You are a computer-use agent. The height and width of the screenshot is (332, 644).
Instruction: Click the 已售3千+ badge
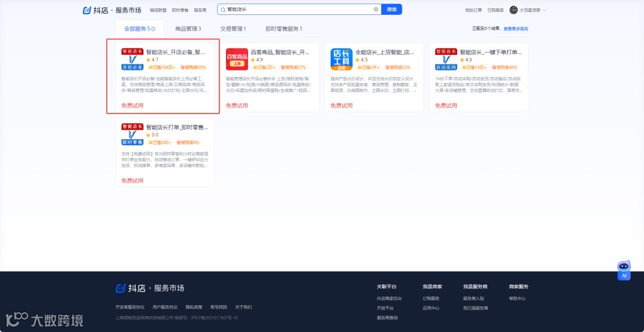tap(369, 67)
